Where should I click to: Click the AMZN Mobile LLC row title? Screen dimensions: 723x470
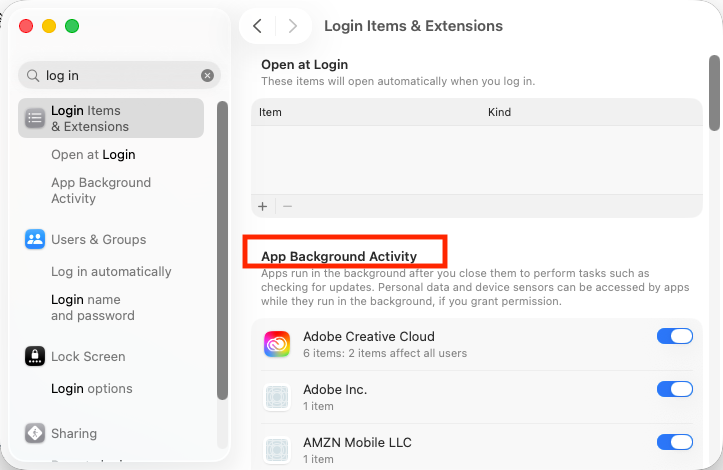pos(357,442)
